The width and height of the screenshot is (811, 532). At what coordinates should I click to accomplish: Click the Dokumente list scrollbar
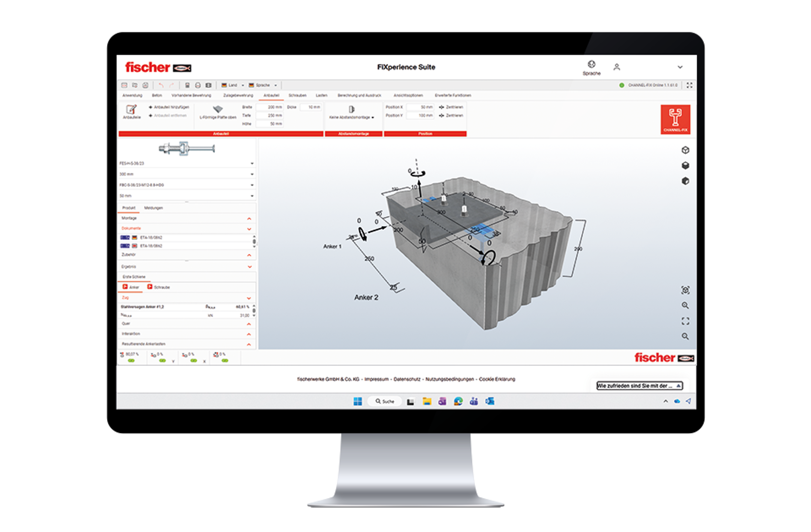click(254, 241)
